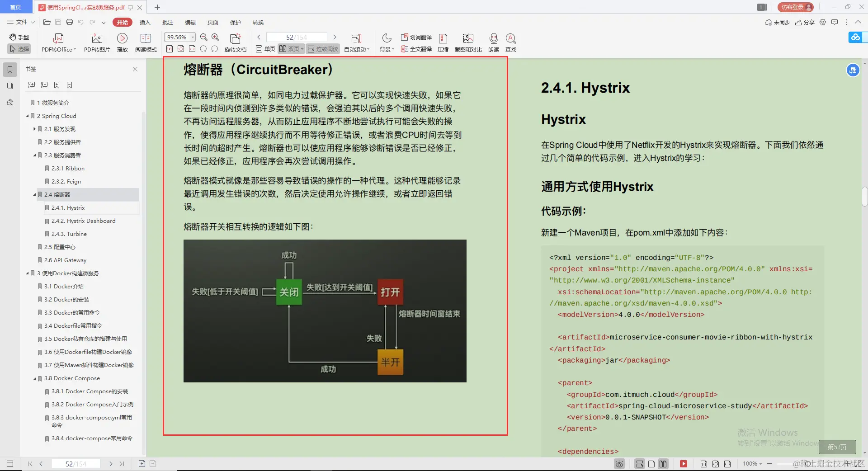Toggle eye-protection mode in status bar
This screenshot has width=868, height=471.
(619, 464)
